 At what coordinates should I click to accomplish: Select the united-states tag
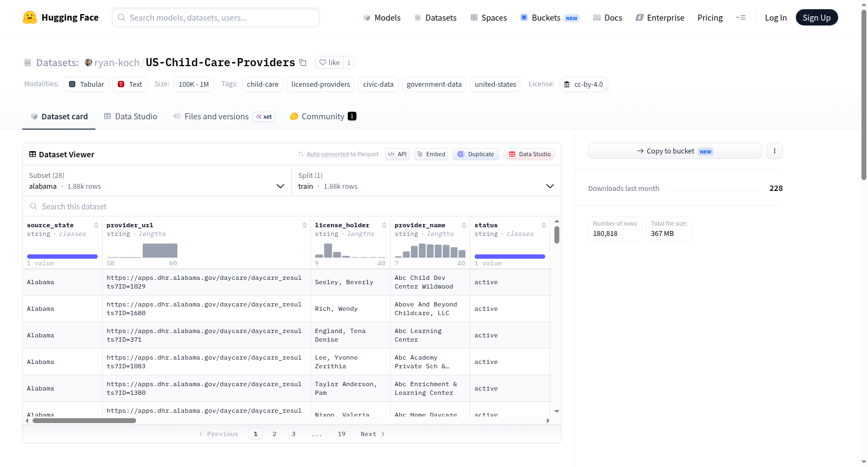click(x=495, y=84)
